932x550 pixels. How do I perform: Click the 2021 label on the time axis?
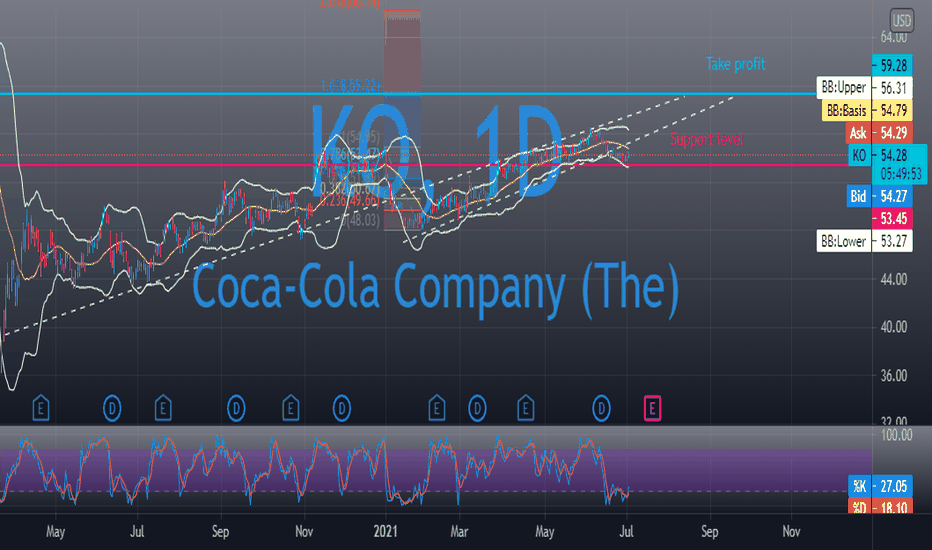[385, 531]
